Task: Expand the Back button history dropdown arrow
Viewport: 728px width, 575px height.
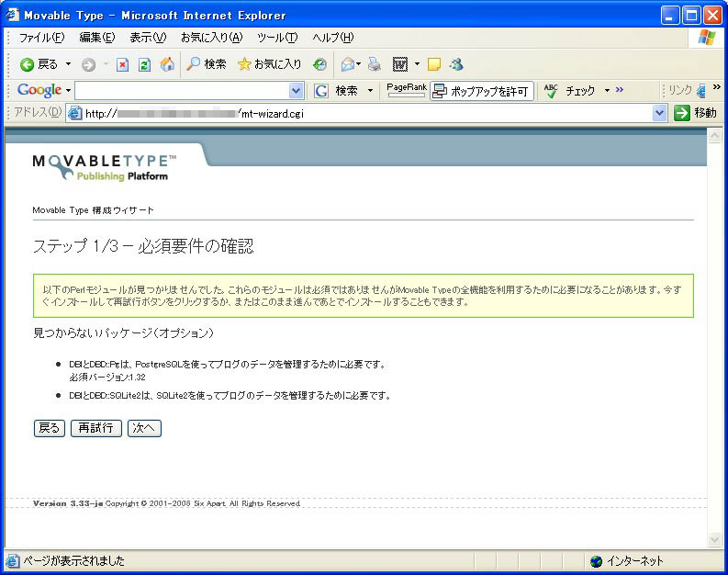Action: [68, 64]
